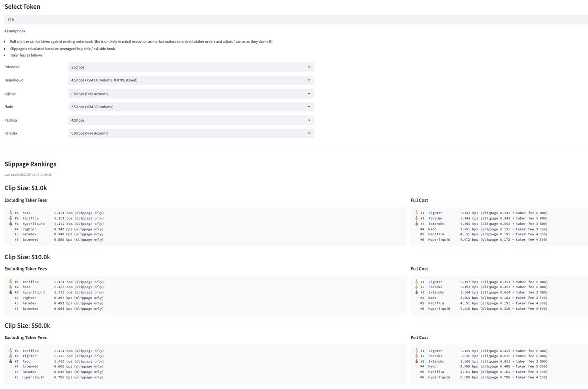Click the Clip Size: $10.0k heading
Viewport: 588px width, 389px height.
pyautogui.click(x=27, y=257)
